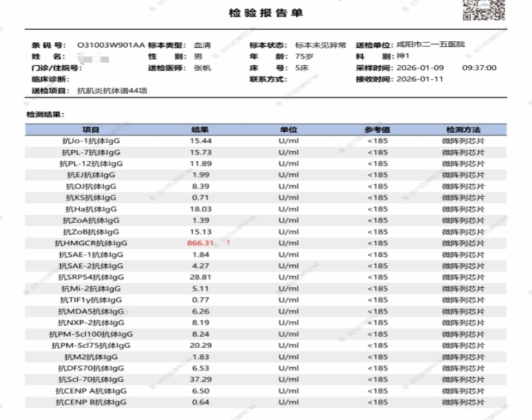Select the 抗SRP54抗体IgG result 28.81
This screenshot has height=420, width=532.
click(x=201, y=277)
